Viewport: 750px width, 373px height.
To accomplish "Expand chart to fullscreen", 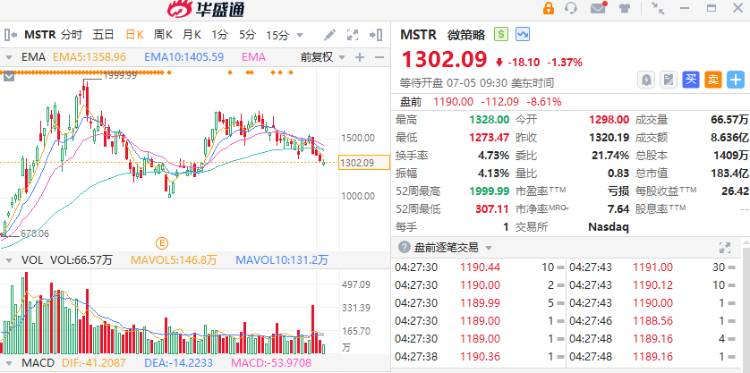I will coord(352,34).
